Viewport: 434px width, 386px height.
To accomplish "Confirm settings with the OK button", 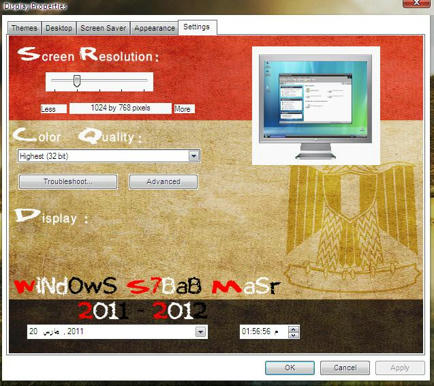I will pos(290,368).
